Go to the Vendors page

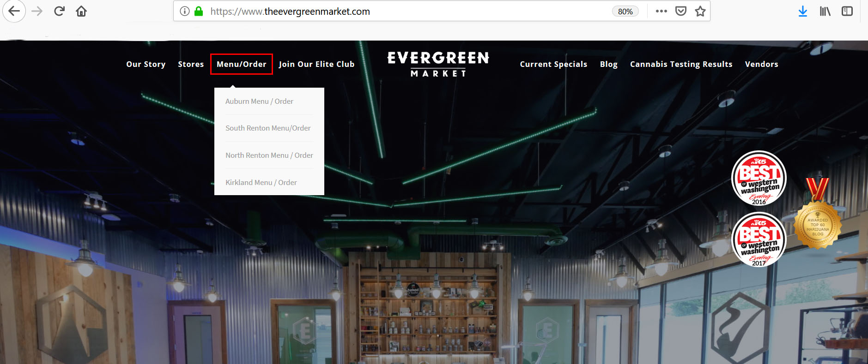762,64
